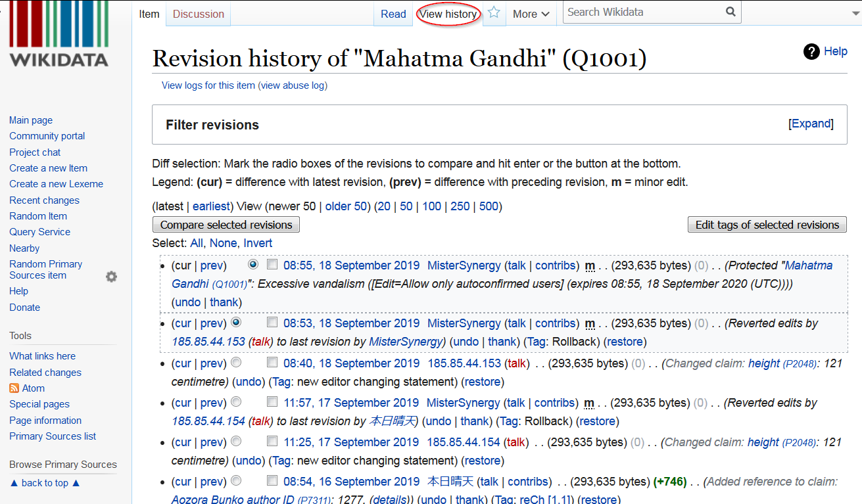Switch to the Read tab
The height and width of the screenshot is (504, 862).
point(393,14)
